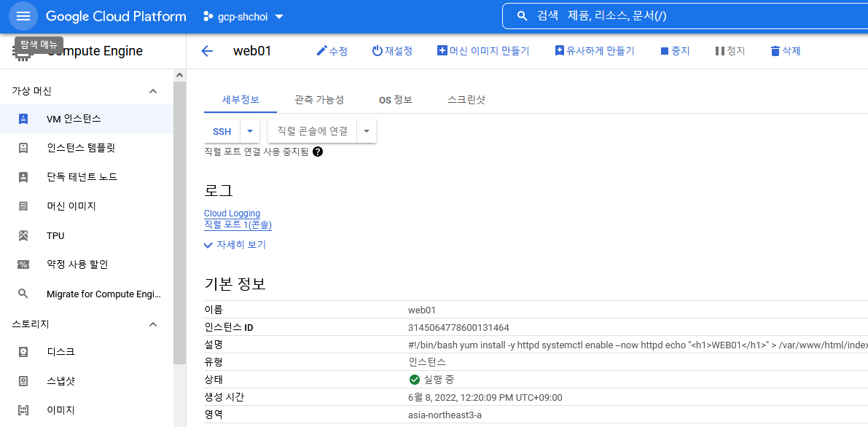Select Migrate for Compute Engine in sidebar

tap(86, 294)
